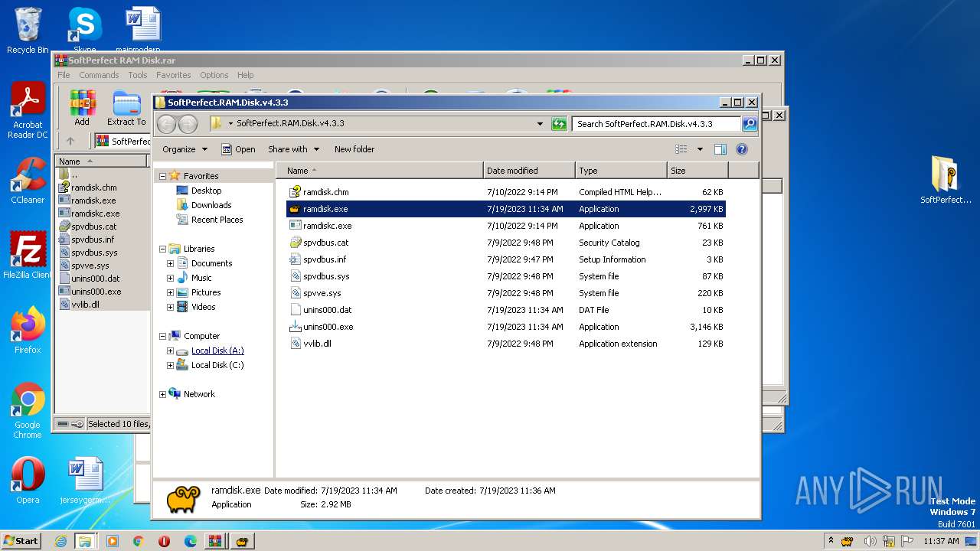
Task: Open the Organize dropdown menu
Action: coord(185,149)
